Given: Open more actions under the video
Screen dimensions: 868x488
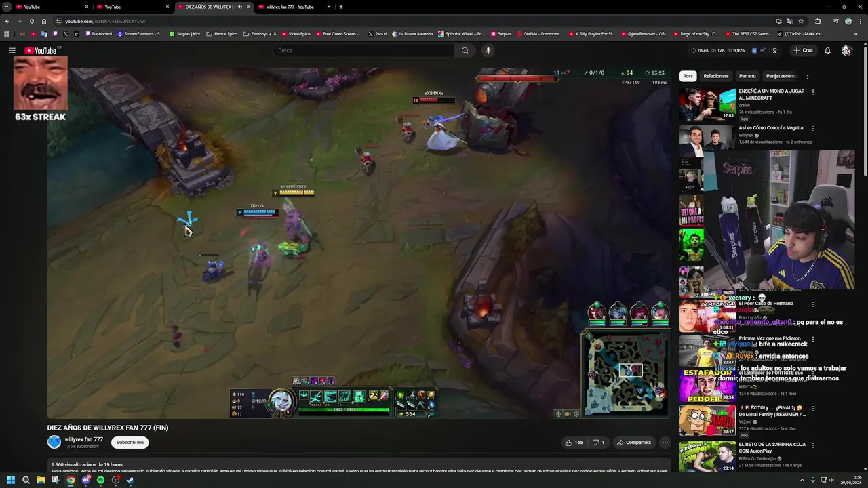Looking at the screenshot, I should pyautogui.click(x=665, y=443).
